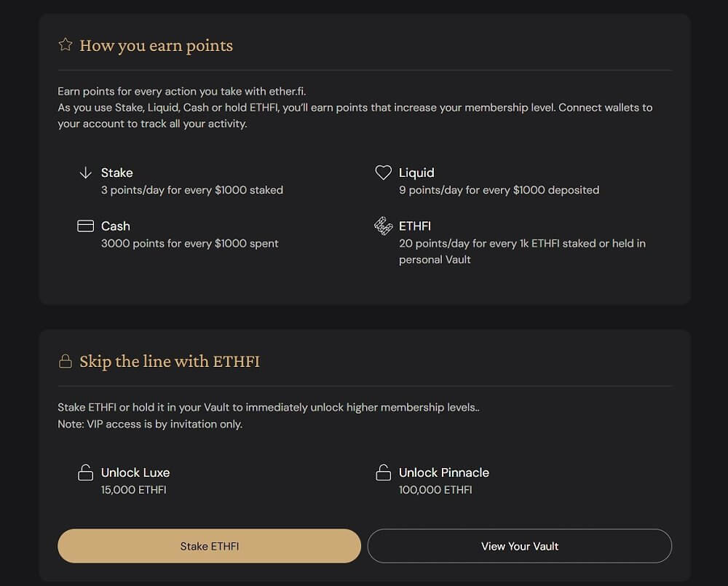The width and height of the screenshot is (728, 586).
Task: Click the 100,000 ETHFI requirement text
Action: 435,490
